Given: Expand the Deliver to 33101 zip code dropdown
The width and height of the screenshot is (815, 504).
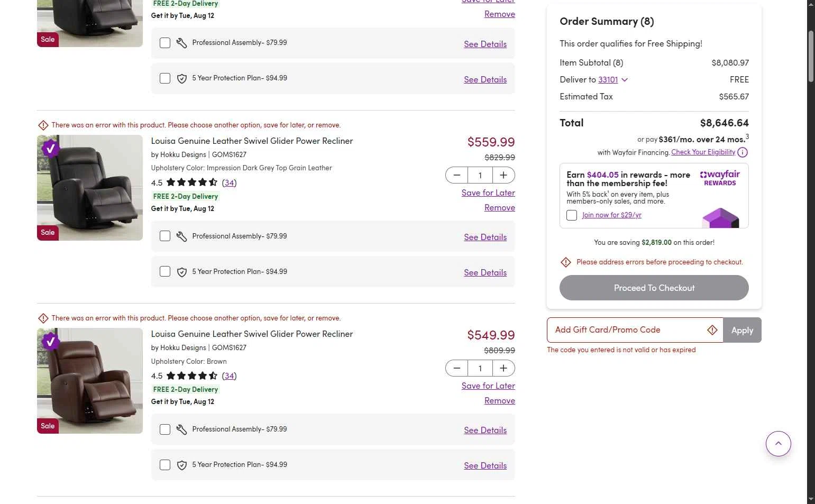Looking at the screenshot, I should tap(625, 80).
